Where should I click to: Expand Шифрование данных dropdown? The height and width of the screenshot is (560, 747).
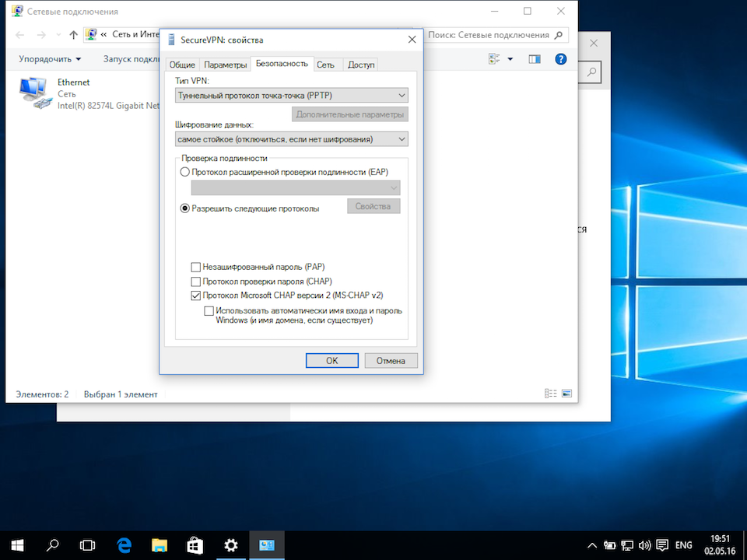click(292, 139)
